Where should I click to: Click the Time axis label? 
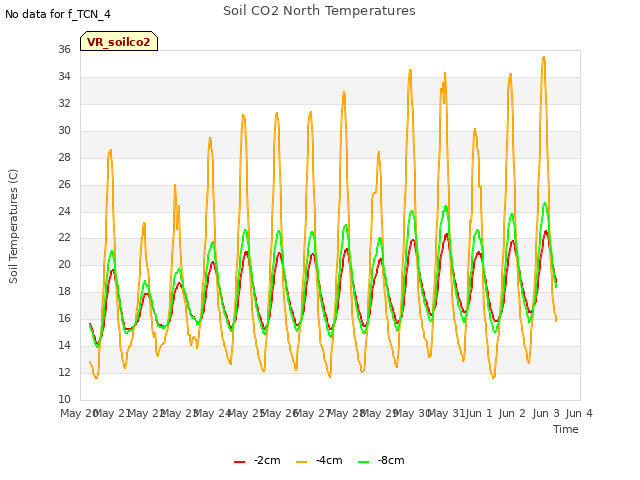566,429
